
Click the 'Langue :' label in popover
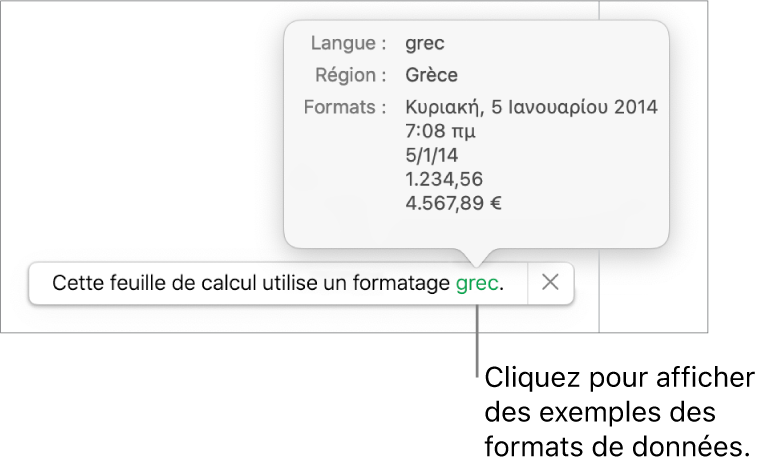[348, 44]
